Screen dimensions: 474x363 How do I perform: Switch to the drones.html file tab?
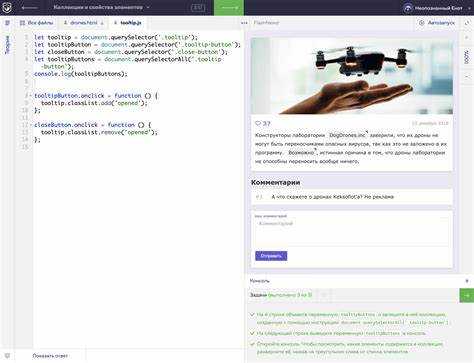pos(83,23)
